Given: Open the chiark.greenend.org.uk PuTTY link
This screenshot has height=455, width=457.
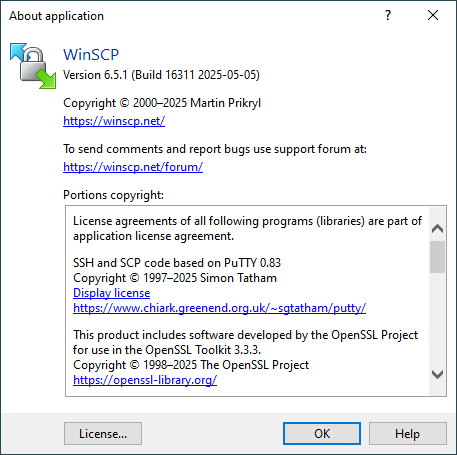Looking at the screenshot, I should tap(219, 308).
